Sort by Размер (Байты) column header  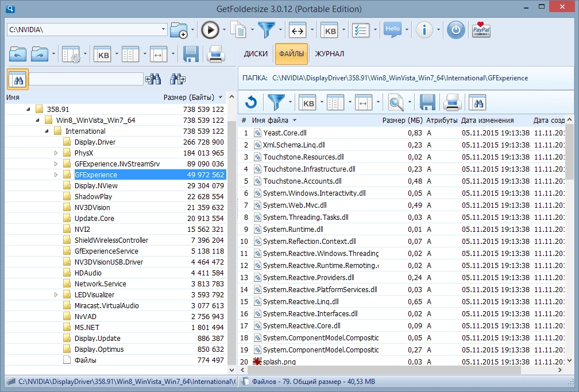click(188, 98)
